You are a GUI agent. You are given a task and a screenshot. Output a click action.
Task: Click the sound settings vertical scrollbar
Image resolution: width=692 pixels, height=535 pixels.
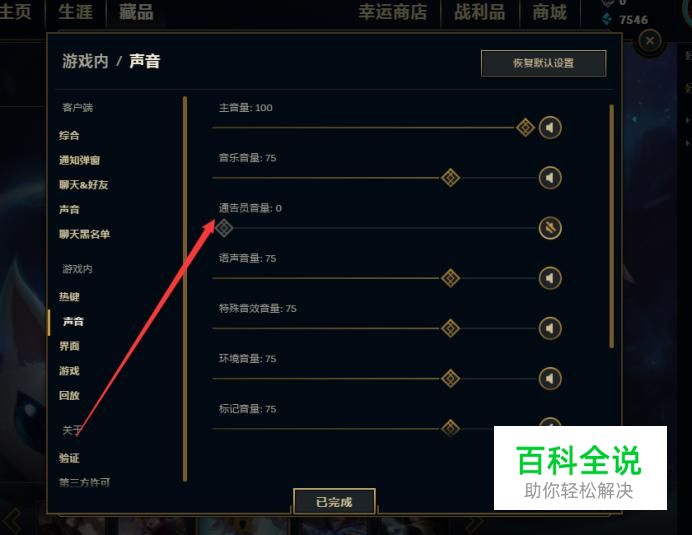coord(611,226)
